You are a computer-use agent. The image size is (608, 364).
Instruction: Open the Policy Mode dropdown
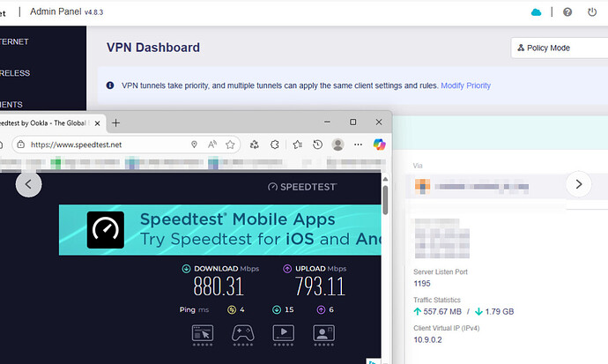point(559,48)
